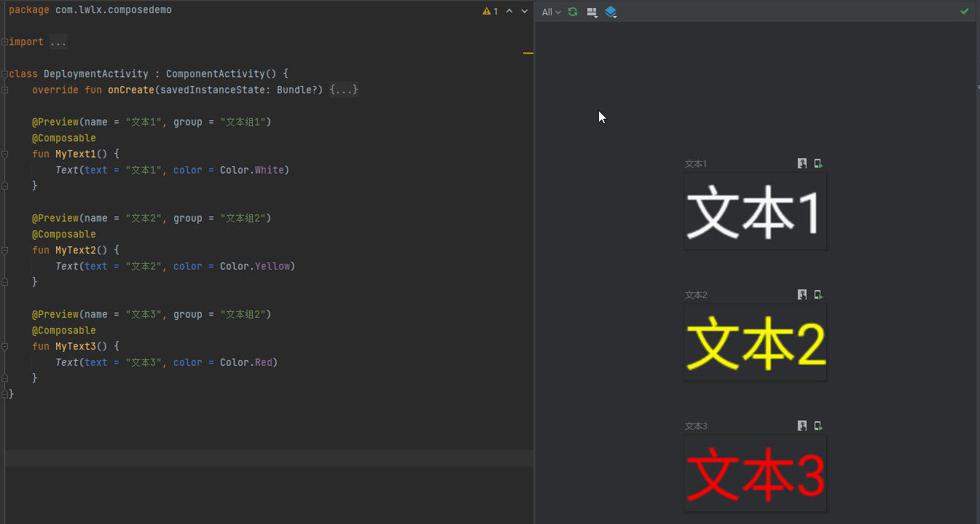The image size is (980, 524).
Task: Click Build & Refresh preview icon
Action: [x=573, y=12]
